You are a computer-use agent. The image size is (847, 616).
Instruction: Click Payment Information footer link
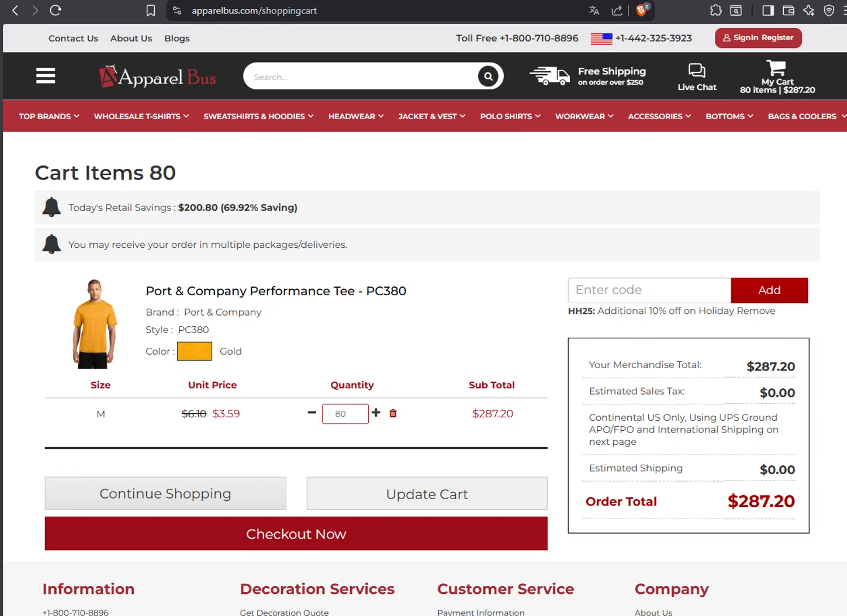coord(481,612)
